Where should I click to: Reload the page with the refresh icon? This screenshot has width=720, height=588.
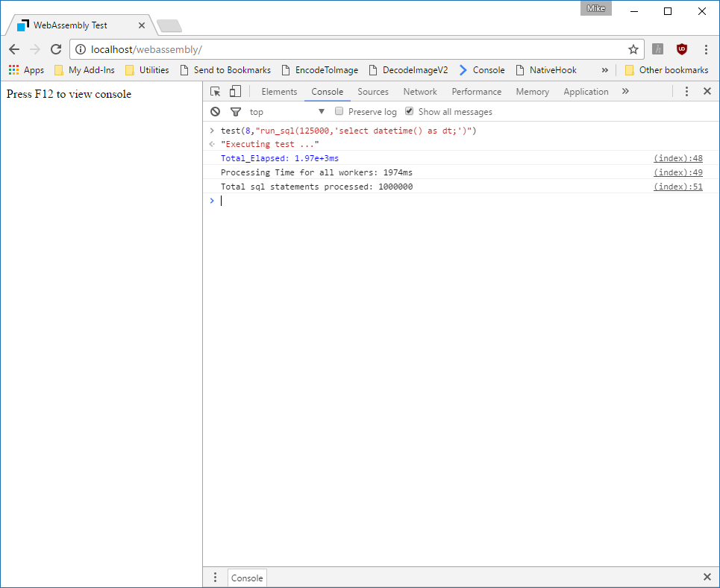[56, 49]
